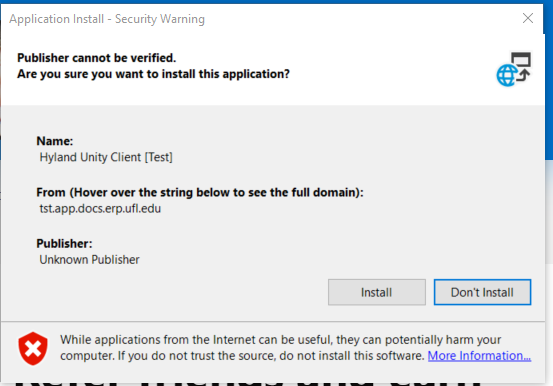Select the tst.app.docs.erp.ufl.edu domain string
The image size is (553, 386).
(x=100, y=209)
